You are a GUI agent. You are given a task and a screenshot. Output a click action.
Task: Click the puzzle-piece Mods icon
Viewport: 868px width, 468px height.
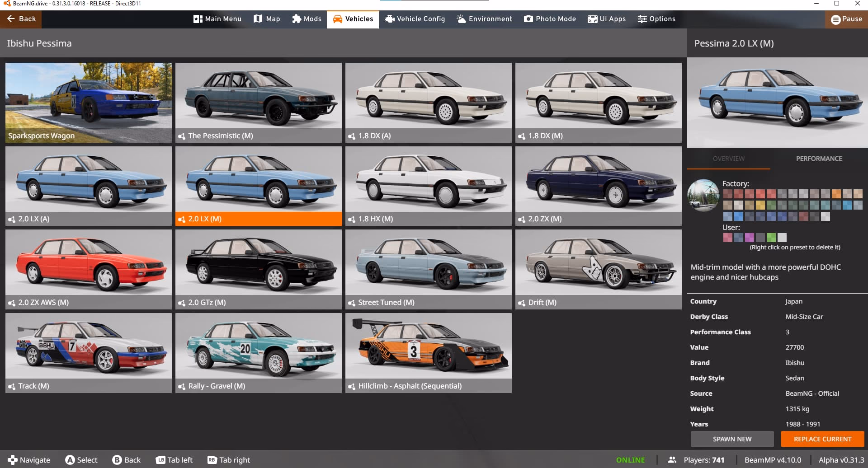click(x=297, y=19)
